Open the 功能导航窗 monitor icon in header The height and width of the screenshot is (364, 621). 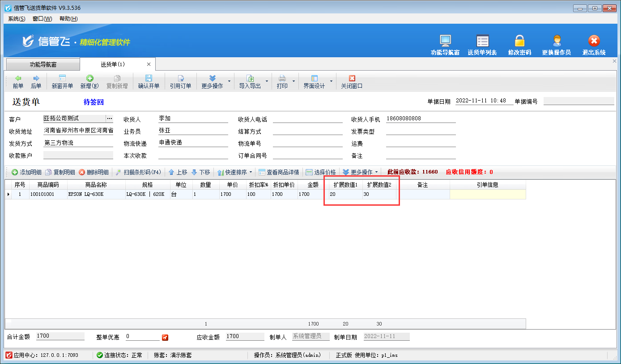tap(445, 41)
